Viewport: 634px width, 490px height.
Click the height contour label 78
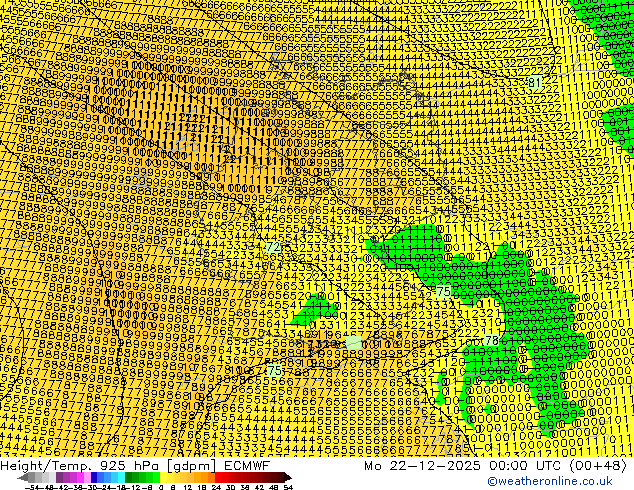point(492,340)
